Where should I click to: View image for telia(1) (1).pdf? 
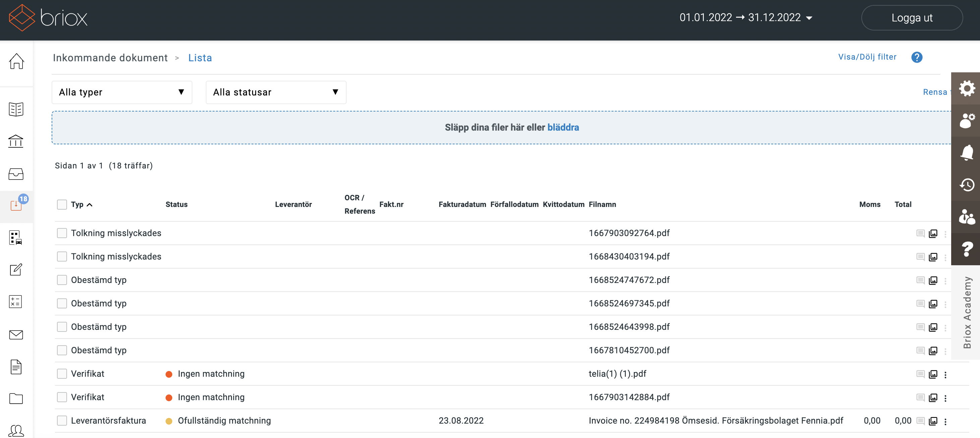coord(933,374)
